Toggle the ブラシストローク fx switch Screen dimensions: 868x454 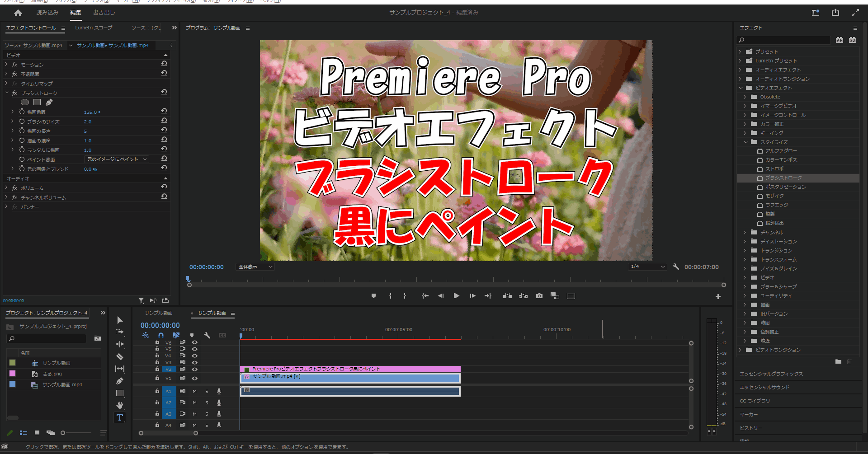click(x=14, y=93)
